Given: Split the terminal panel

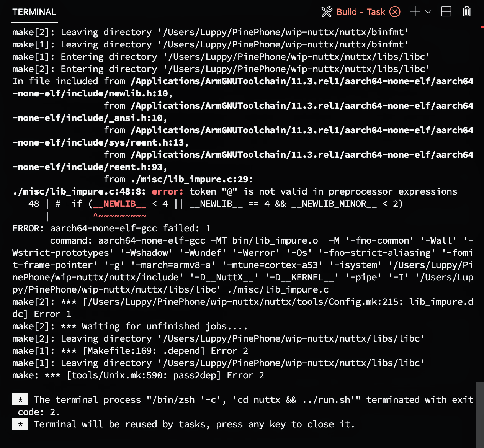Looking at the screenshot, I should coord(446,12).
